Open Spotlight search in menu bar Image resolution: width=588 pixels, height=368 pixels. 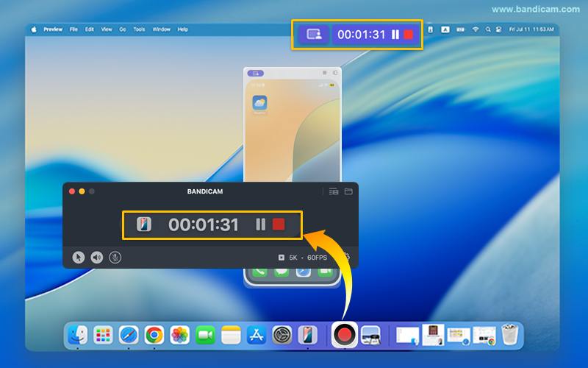point(488,29)
